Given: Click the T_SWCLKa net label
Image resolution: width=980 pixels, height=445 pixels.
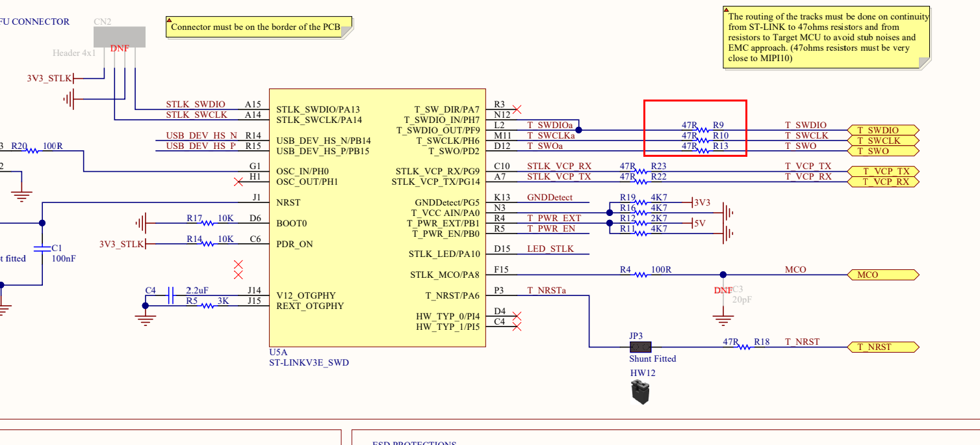Looking at the screenshot, I should tap(551, 135).
